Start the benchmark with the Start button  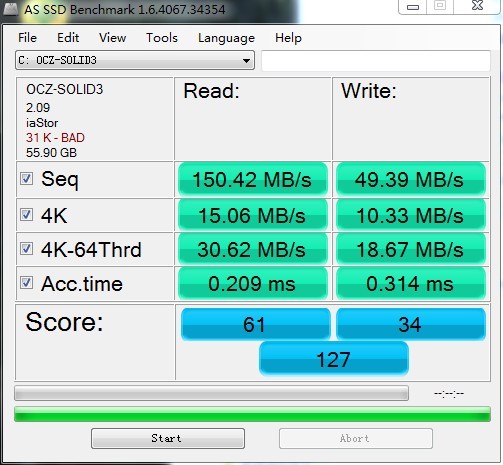[x=168, y=438]
